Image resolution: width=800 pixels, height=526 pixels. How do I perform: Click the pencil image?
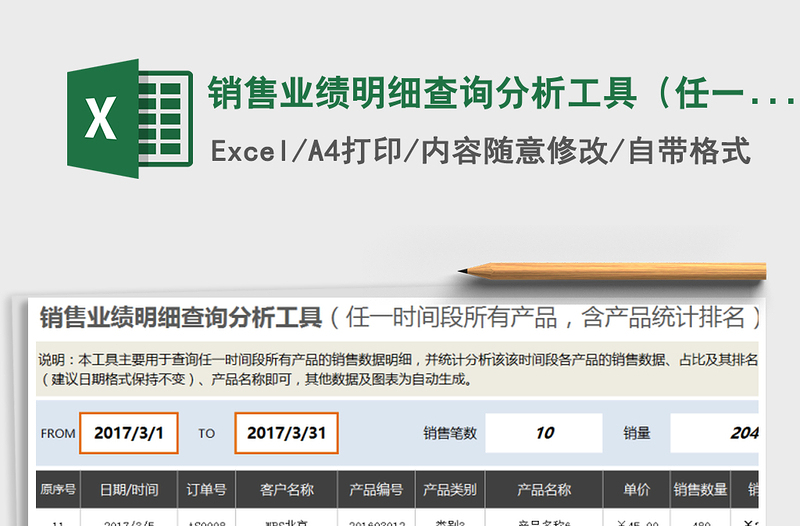[x=612, y=271]
